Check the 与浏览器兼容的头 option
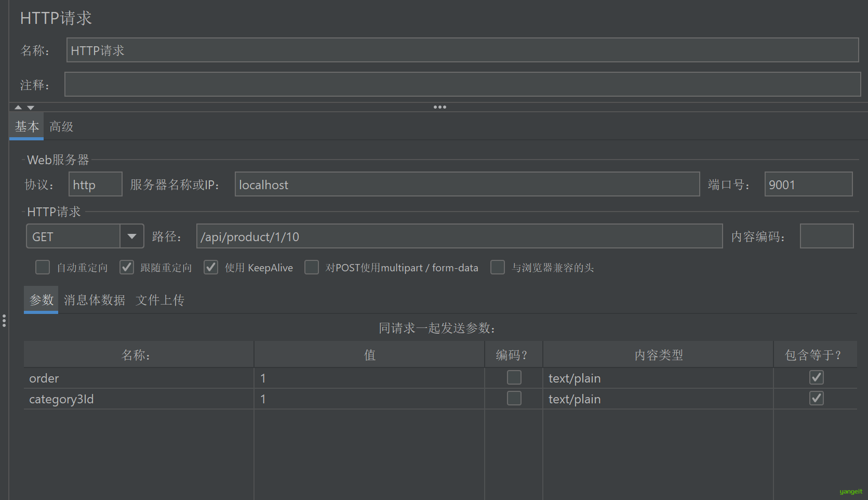This screenshot has width=868, height=500. point(498,267)
